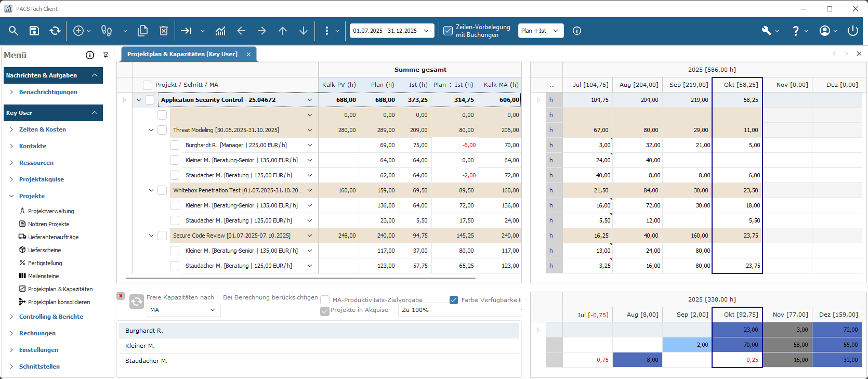Collapse the Whitebox Penetration Test row

tap(151, 190)
